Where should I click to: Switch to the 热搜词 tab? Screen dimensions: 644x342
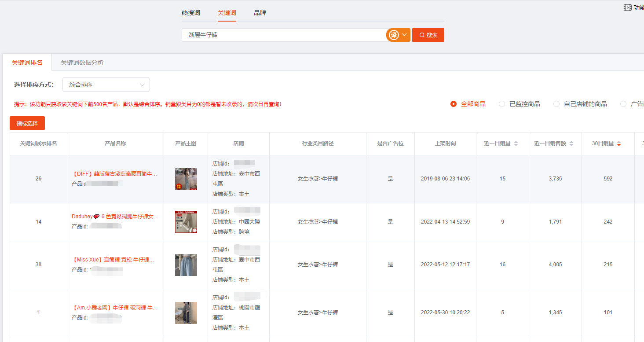click(x=191, y=13)
